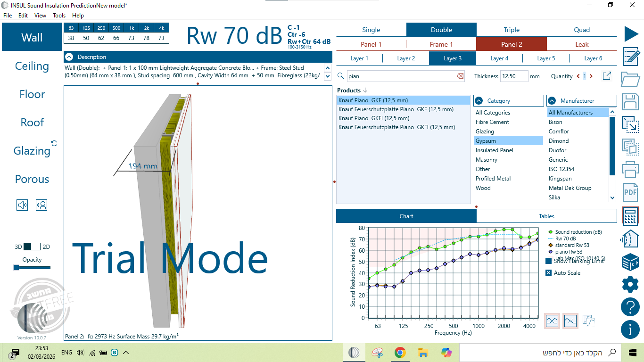The width and height of the screenshot is (644, 362).
Task: Click the listener person icon
Action: pos(41,205)
